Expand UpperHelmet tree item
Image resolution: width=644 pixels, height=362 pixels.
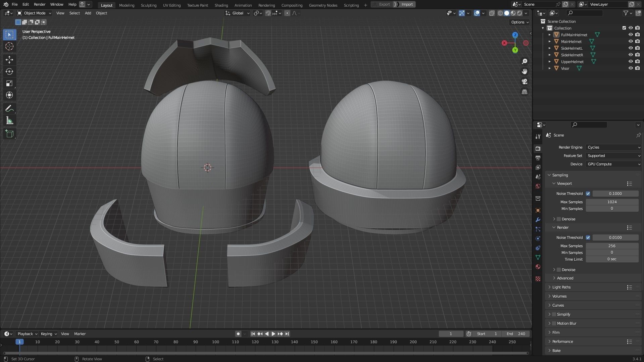point(550,61)
